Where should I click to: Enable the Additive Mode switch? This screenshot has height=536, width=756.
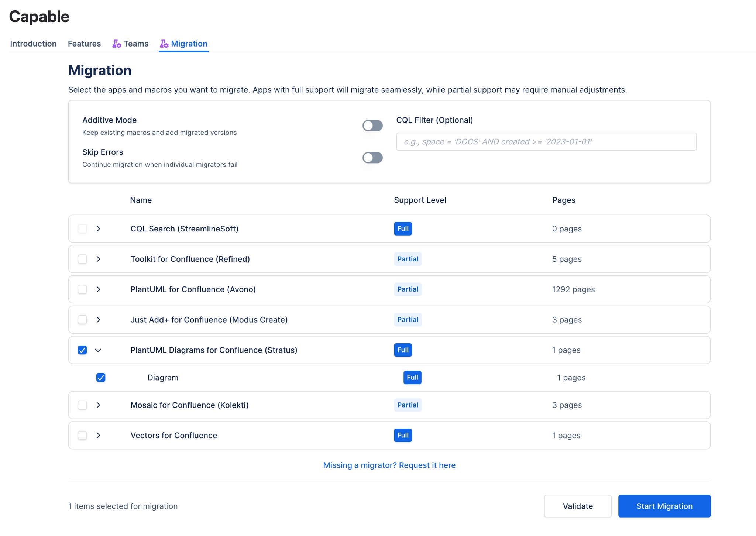pyautogui.click(x=372, y=126)
